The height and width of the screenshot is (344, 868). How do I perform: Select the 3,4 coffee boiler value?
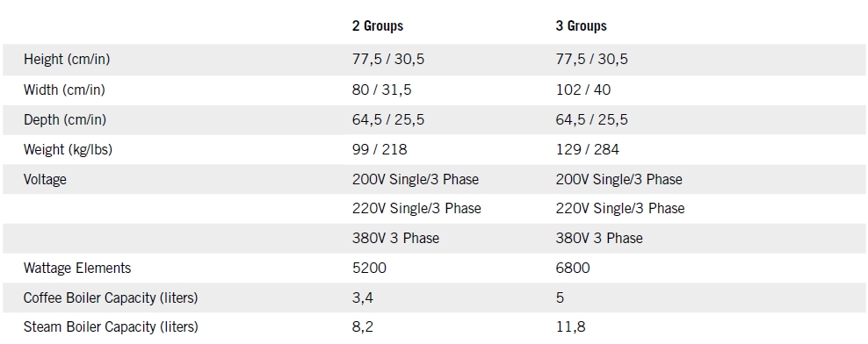point(363,298)
